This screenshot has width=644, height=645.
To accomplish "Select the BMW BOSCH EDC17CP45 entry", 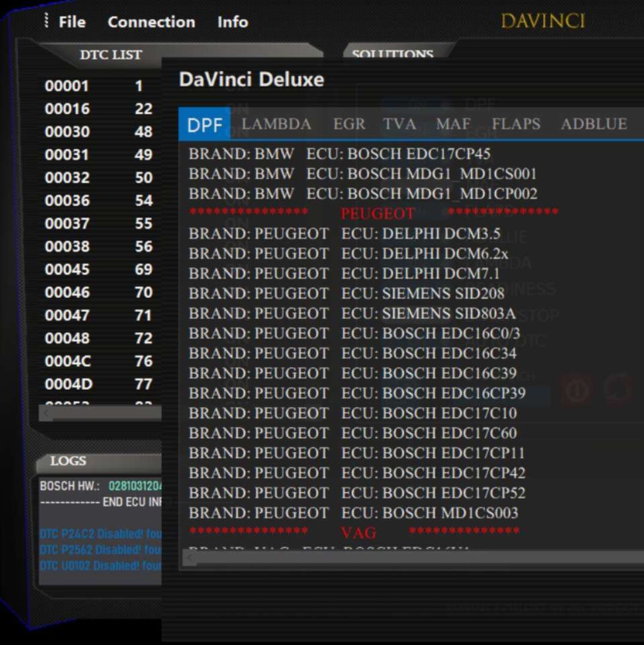I will [340, 154].
